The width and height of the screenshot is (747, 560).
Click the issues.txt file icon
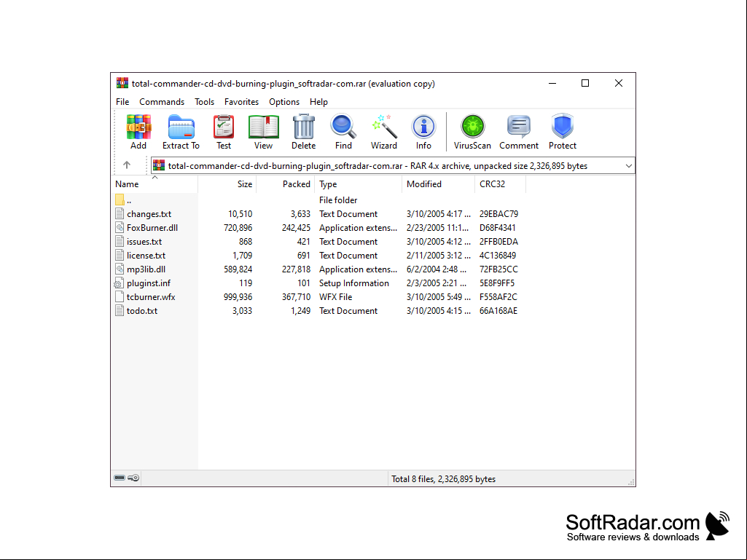[x=120, y=242]
